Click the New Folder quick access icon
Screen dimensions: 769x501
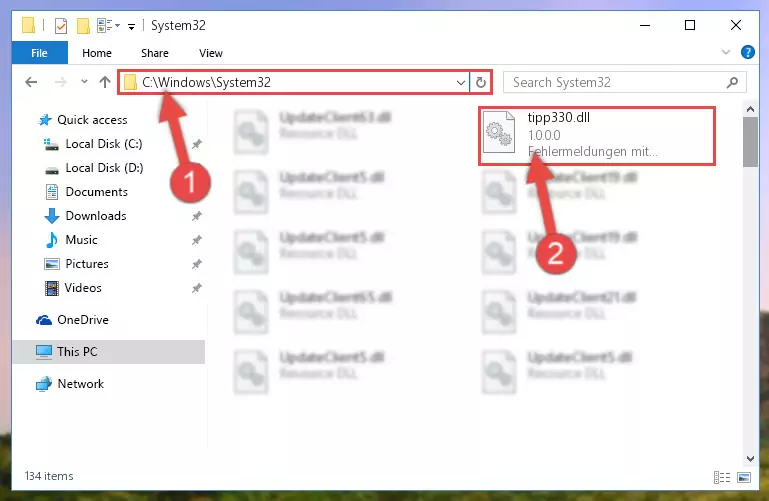tap(83, 25)
